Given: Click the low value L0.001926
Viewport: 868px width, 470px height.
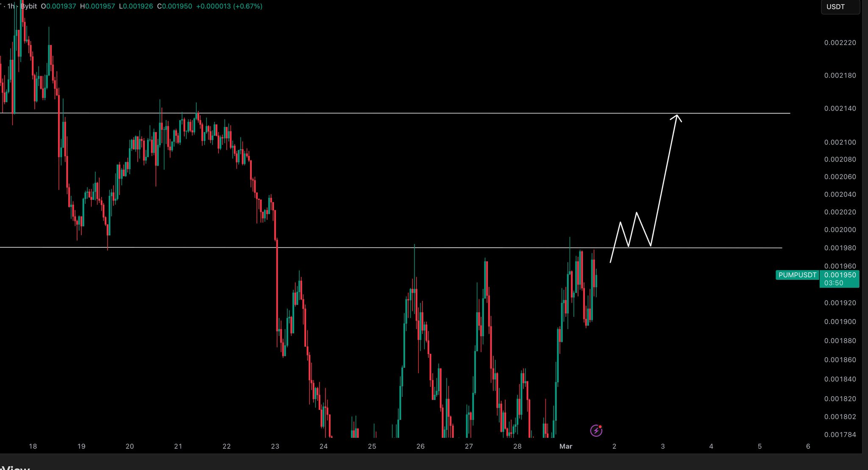Looking at the screenshot, I should (136, 6).
